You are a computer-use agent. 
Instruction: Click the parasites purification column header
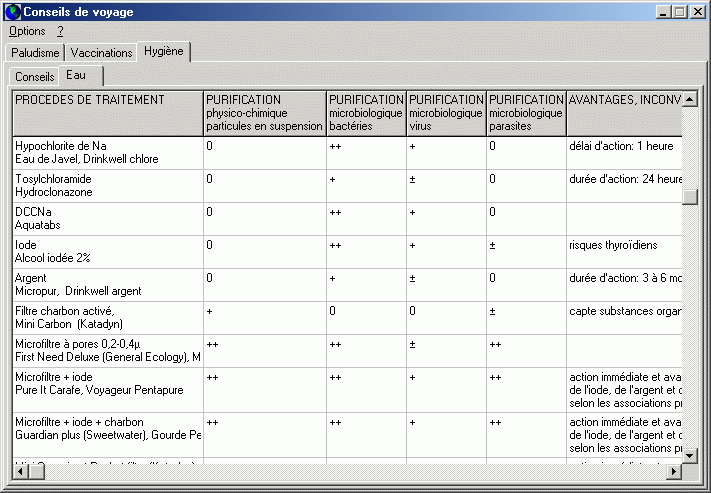(x=526, y=113)
